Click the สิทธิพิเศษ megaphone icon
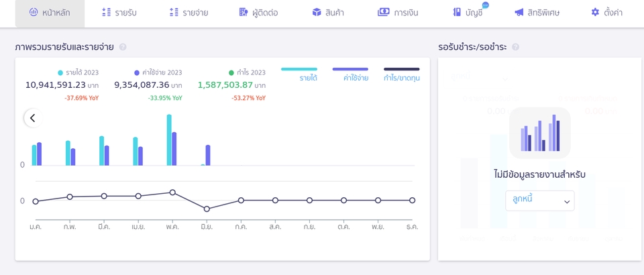Image resolution: width=644 pixels, height=275 pixels. [x=519, y=12]
